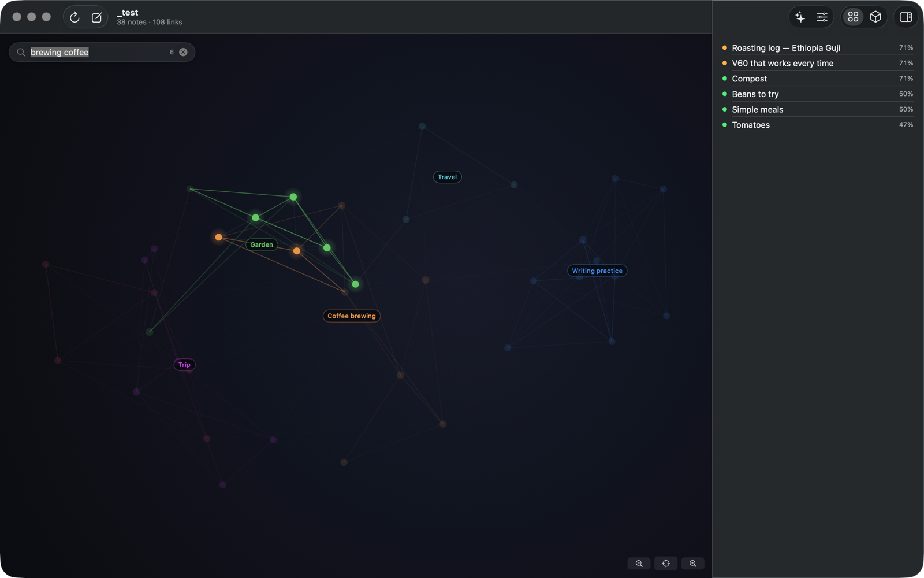Click the 'Garden' cluster label

pyautogui.click(x=262, y=244)
